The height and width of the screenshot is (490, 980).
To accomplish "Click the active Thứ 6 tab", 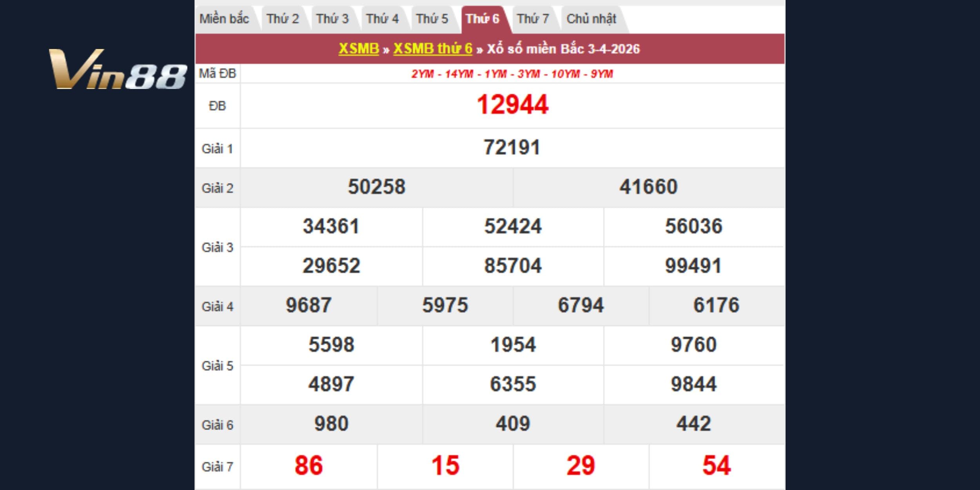I will tap(482, 19).
